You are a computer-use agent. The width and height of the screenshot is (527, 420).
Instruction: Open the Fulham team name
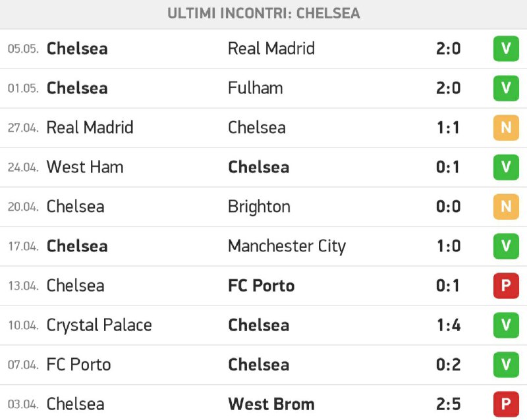256,88
